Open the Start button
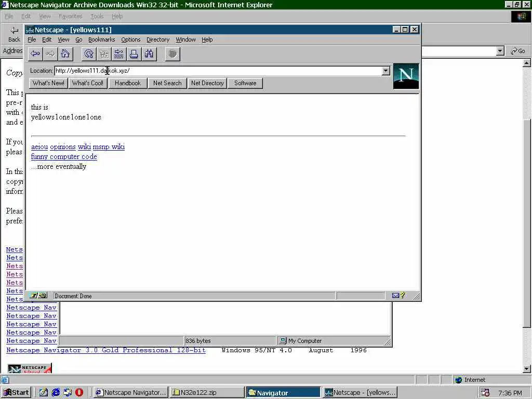The height and width of the screenshot is (399, 532). click(16, 393)
